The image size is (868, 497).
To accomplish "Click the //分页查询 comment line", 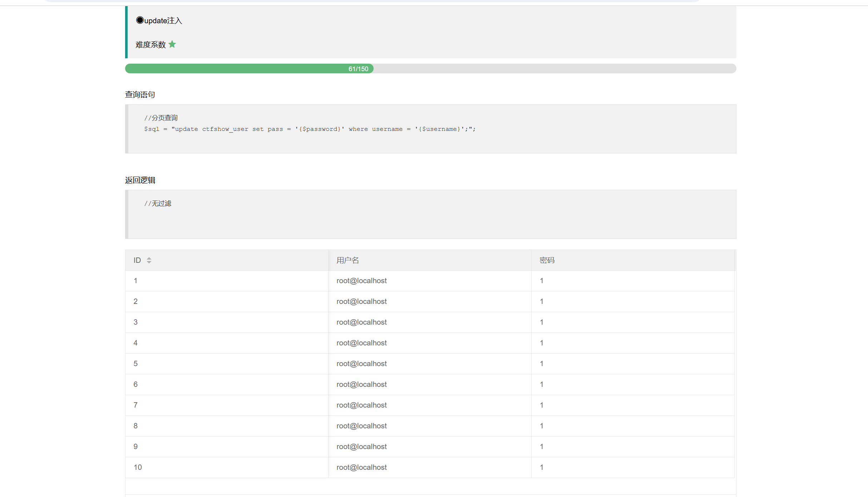I will [161, 118].
